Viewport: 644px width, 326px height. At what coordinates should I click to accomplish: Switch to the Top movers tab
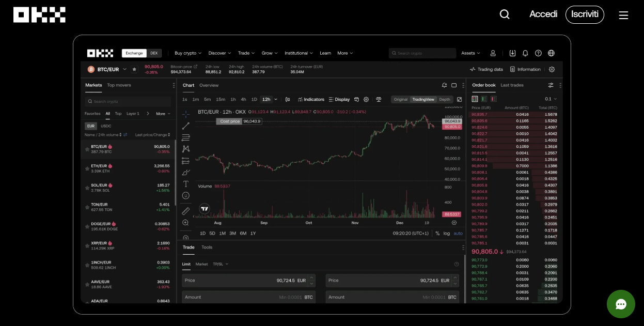119,85
